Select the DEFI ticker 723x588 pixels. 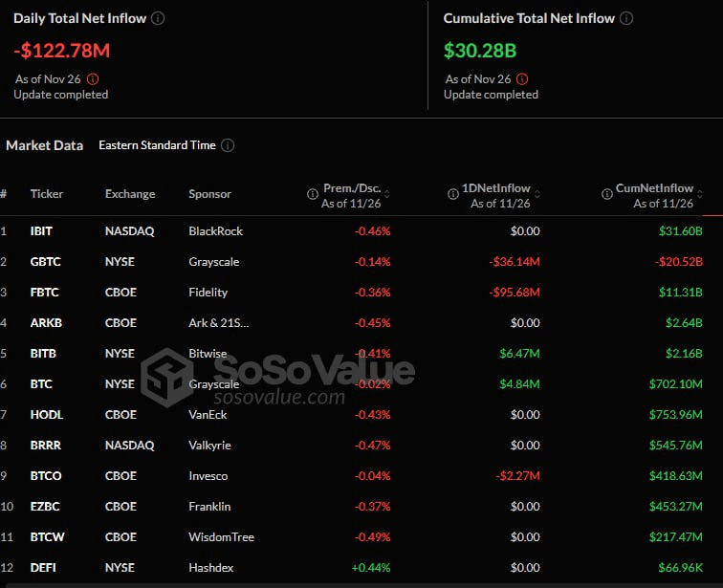coord(43,568)
